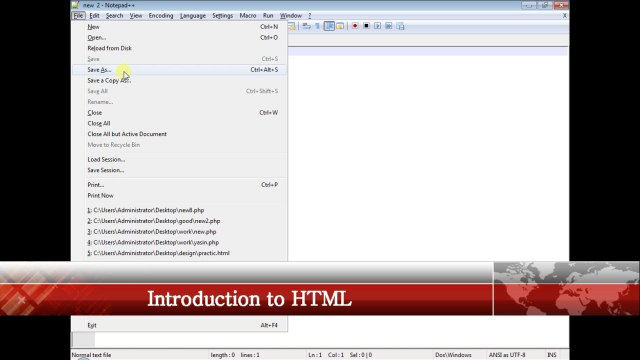
Task: Choose Save a Copy As... entry
Action: (x=180, y=80)
